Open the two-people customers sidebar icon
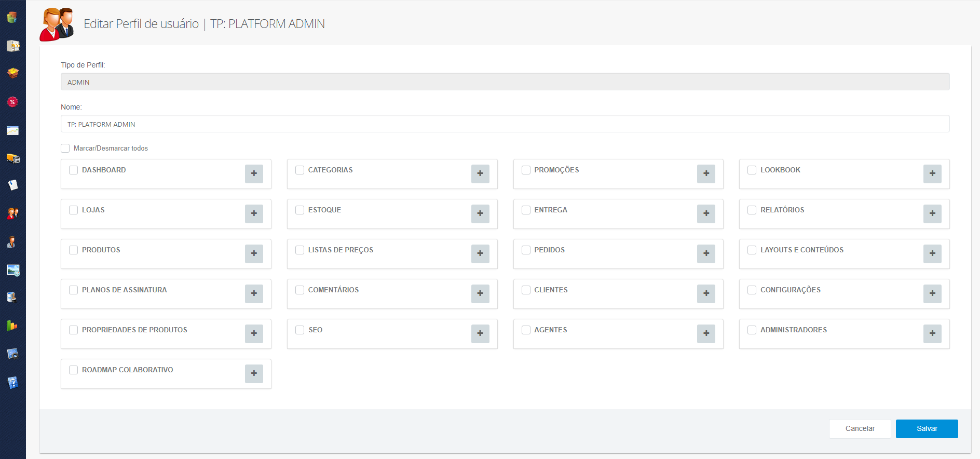Viewport: 980px width, 459px height. pyautogui.click(x=12, y=213)
